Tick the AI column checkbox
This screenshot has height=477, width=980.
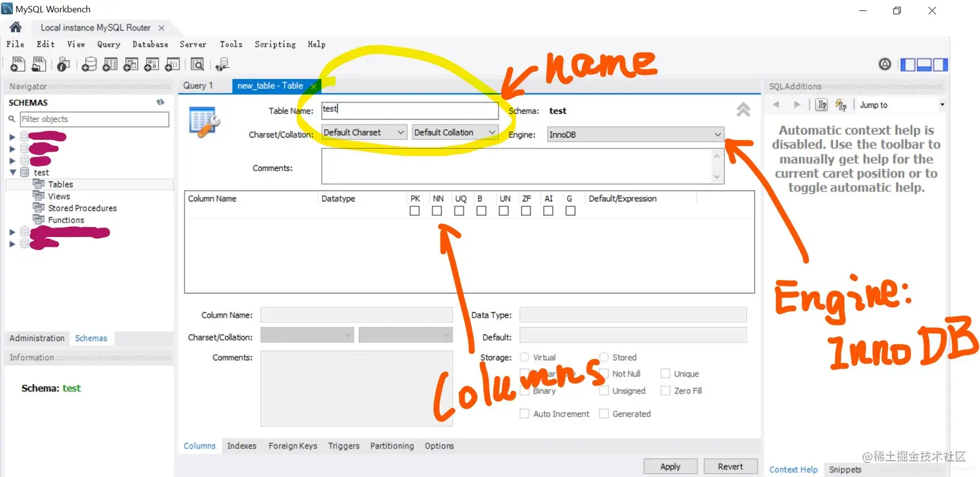click(548, 211)
